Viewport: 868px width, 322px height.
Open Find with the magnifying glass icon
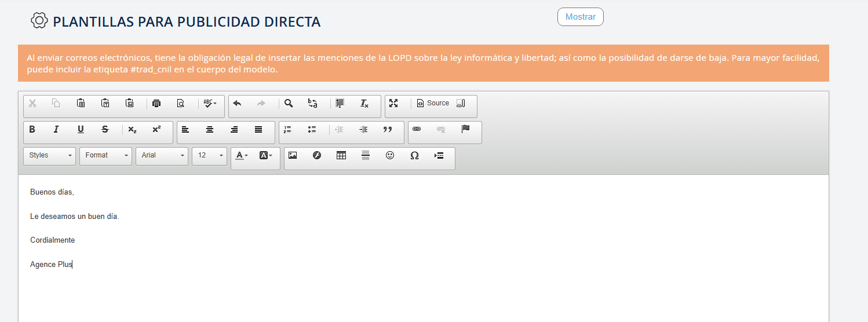289,104
